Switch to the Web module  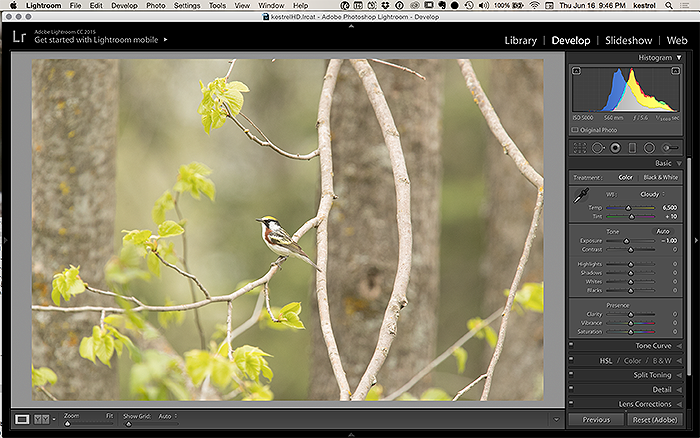tap(677, 41)
